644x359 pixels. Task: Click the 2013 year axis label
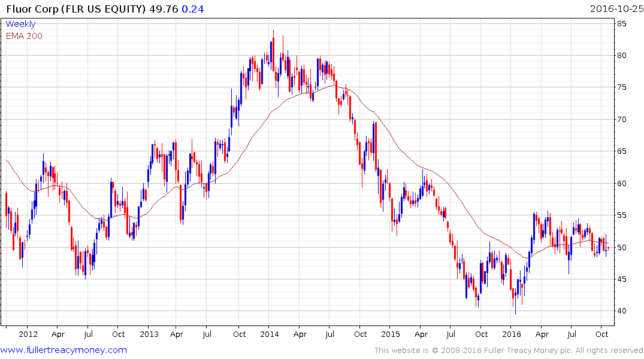149,334
